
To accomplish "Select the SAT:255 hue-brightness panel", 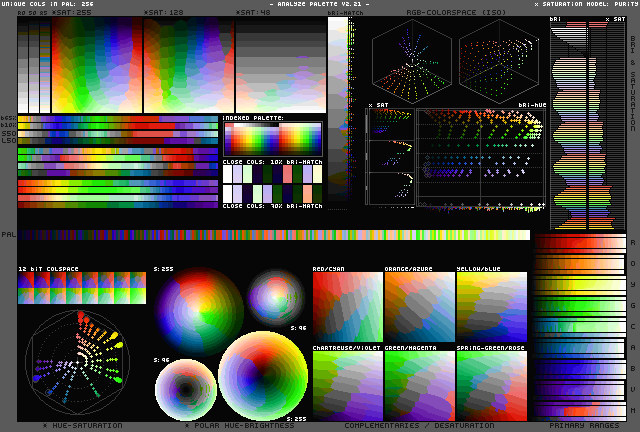I will point(97,63).
